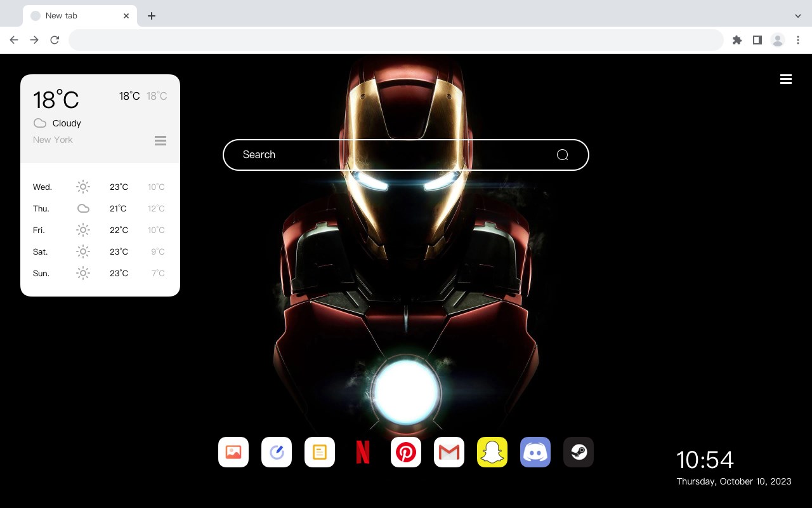This screenshot has height=508, width=812.
Task: Go back using browser back arrow
Action: point(14,40)
